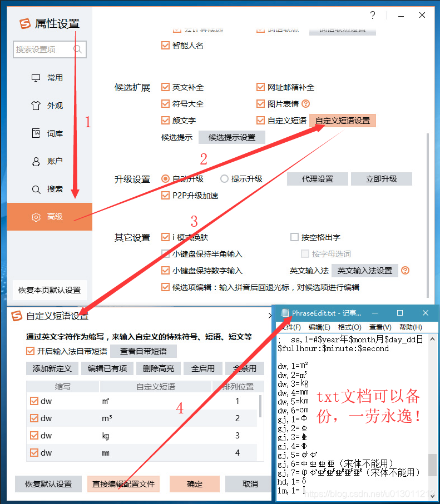Uncheck the dw m³ phrase row

pos(34,418)
